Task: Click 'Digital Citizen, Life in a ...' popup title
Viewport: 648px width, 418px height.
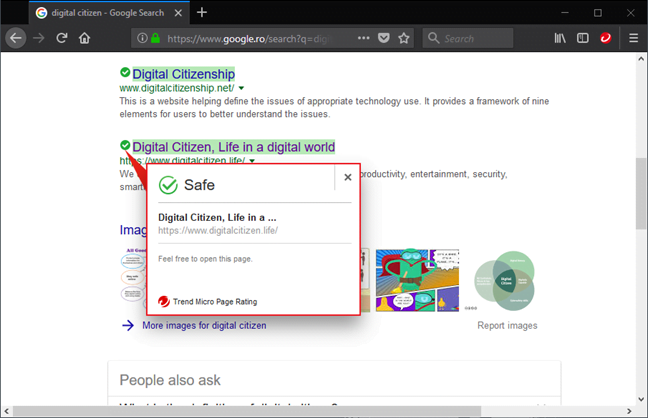Action: 217,217
